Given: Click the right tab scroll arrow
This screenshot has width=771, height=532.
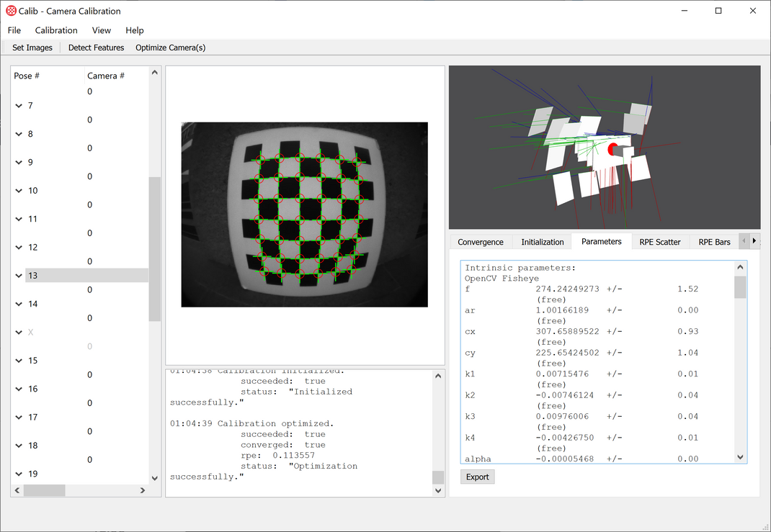Looking at the screenshot, I should coord(754,240).
